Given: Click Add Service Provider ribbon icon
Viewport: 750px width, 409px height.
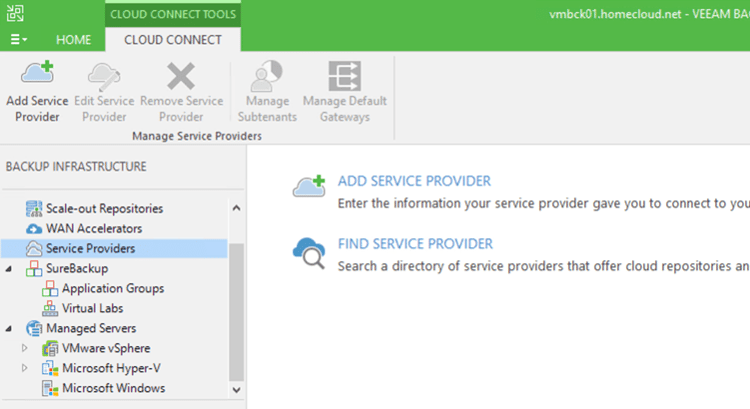Looking at the screenshot, I should 37,76.
